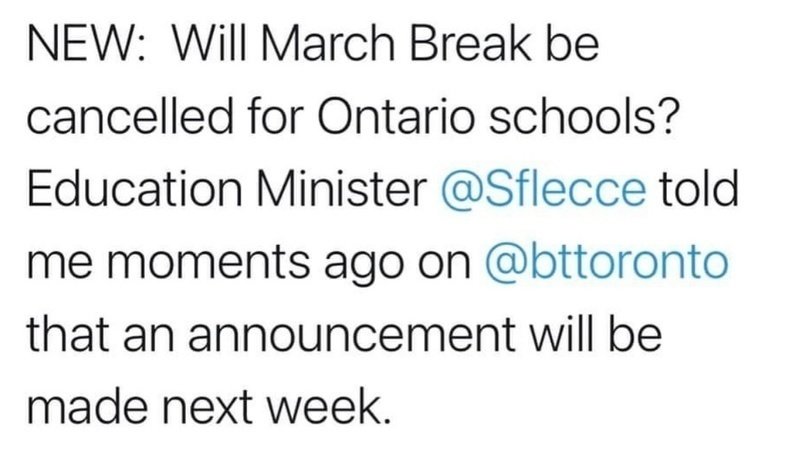800x450 pixels.
Task: Click the word "schools?" in the tweet
Action: click(x=585, y=116)
